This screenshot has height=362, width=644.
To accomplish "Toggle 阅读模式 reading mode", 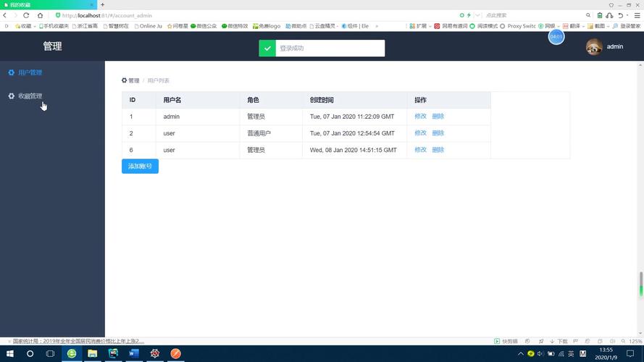I will (483, 26).
